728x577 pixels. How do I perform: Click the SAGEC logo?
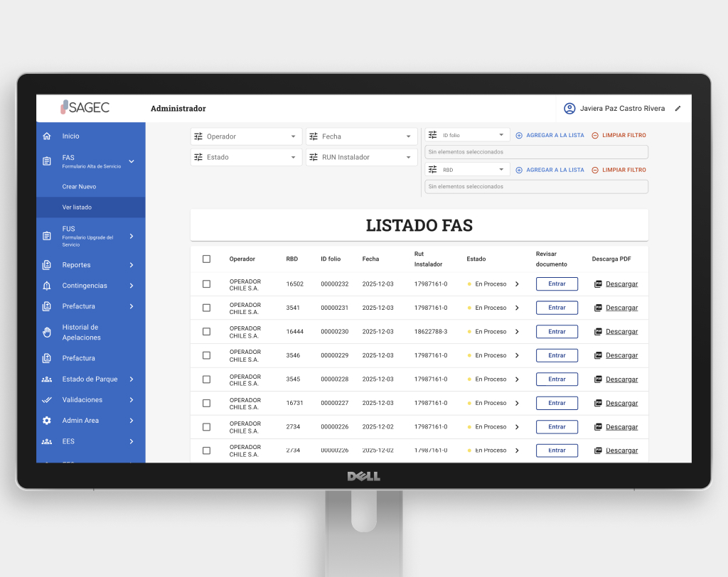pos(85,107)
